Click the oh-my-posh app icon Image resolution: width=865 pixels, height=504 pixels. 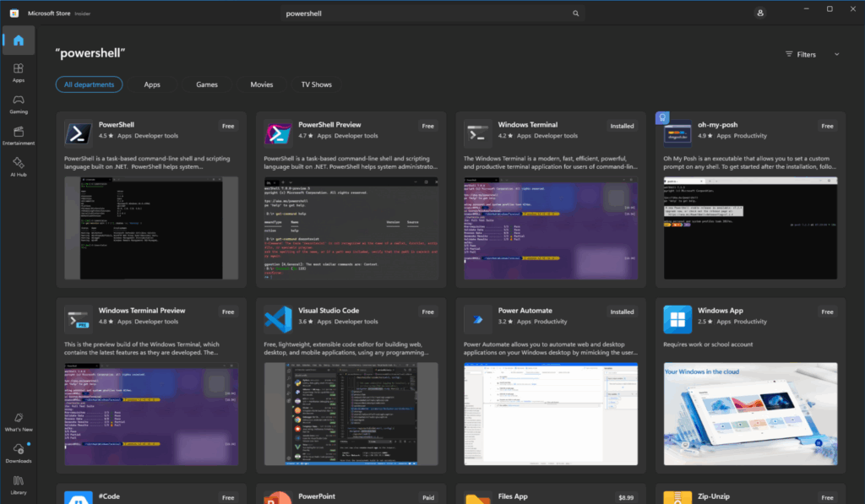[x=677, y=133]
